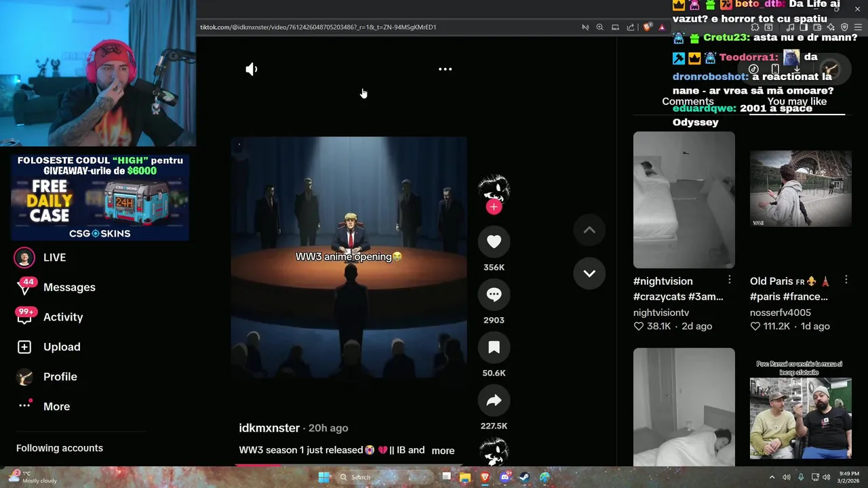The width and height of the screenshot is (868, 488).
Task: Share the video with the arrow icon
Action: [x=494, y=400]
